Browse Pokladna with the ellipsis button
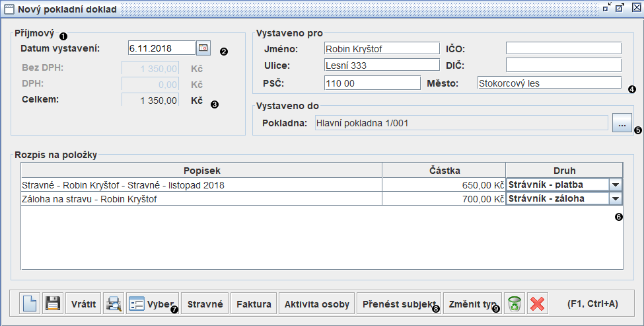Image resolution: width=644 pixels, height=326 pixels. coord(622,123)
